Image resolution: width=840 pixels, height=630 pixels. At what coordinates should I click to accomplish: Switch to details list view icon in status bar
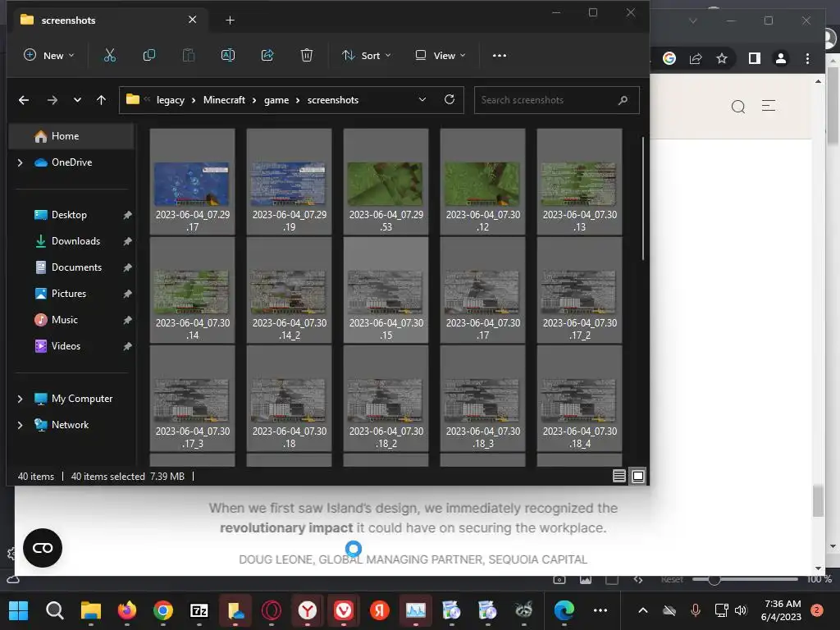click(619, 477)
